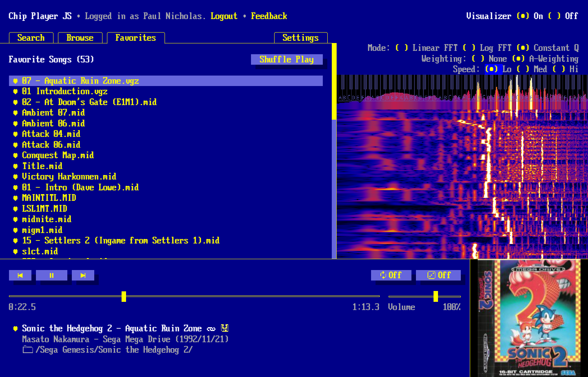
Task: Play Conquest Map.mid
Action: tap(58, 155)
